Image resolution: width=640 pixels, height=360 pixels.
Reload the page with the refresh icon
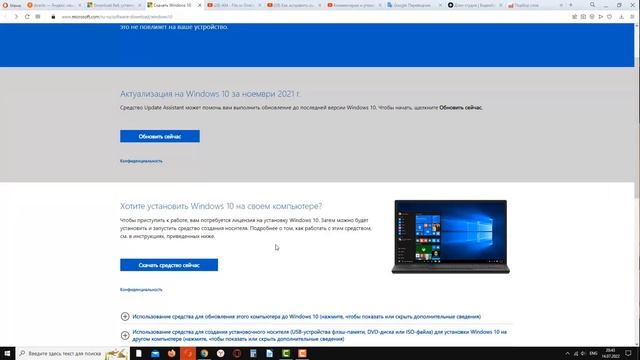(27, 17)
